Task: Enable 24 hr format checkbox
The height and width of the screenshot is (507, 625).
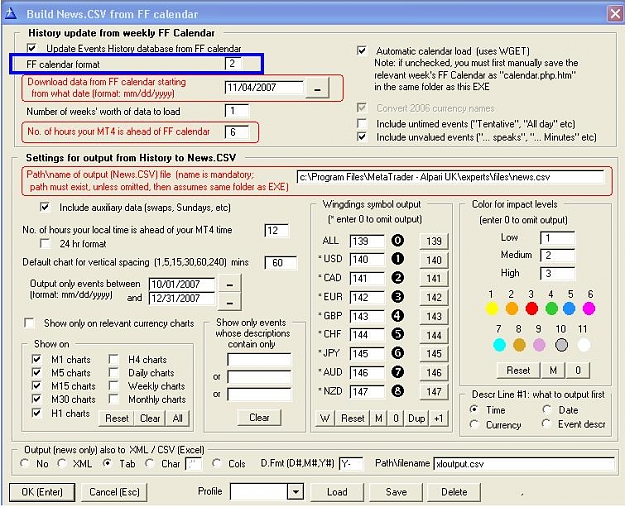Action: 45,244
